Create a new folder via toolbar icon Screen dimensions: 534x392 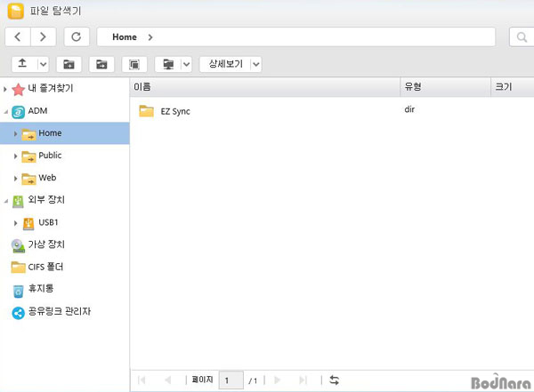pyautogui.click(x=69, y=64)
